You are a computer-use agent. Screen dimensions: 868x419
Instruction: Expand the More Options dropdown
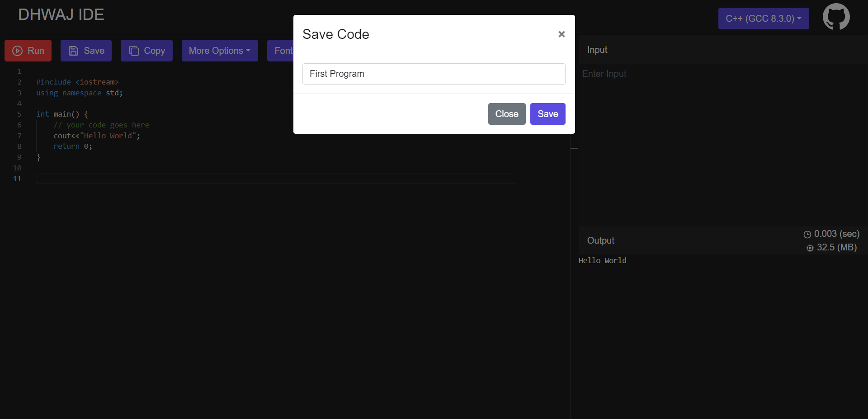[220, 51]
